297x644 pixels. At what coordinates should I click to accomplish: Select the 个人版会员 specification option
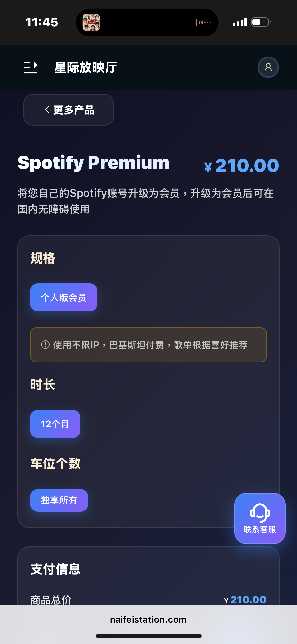pyautogui.click(x=64, y=297)
